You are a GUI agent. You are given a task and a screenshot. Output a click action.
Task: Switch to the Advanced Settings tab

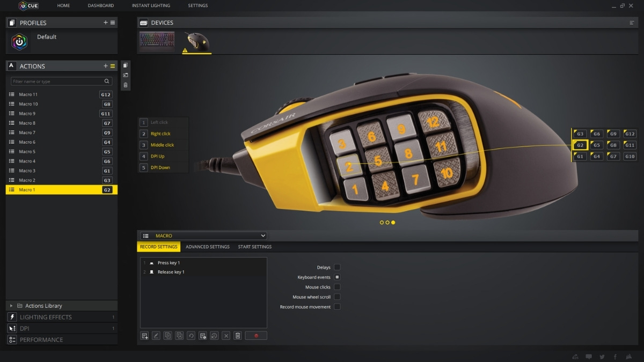click(x=208, y=247)
